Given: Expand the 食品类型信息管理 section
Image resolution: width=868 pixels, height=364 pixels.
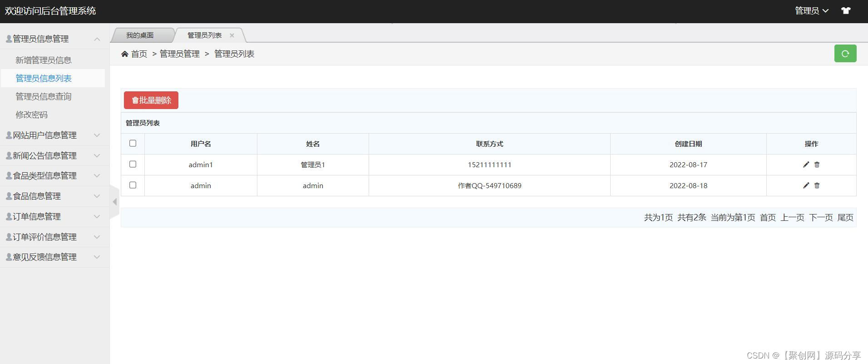Looking at the screenshot, I should tap(54, 176).
